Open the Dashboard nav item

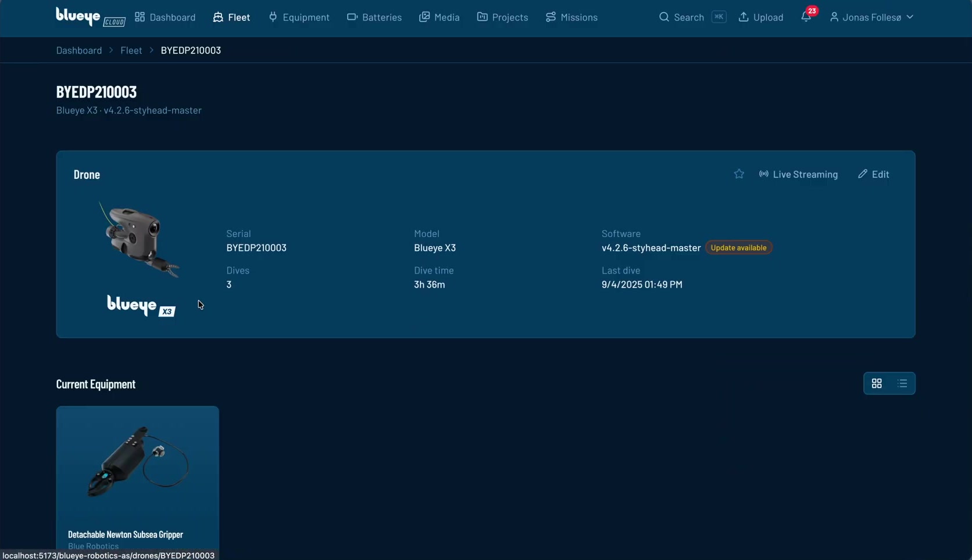pos(165,17)
